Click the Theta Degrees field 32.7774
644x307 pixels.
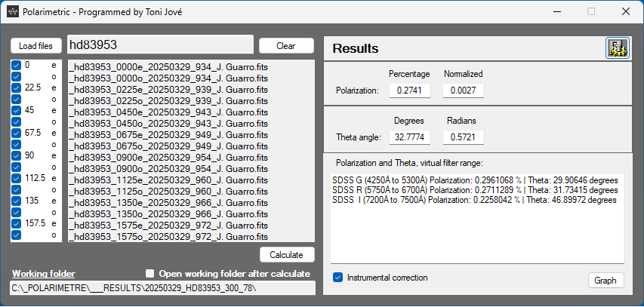point(409,137)
